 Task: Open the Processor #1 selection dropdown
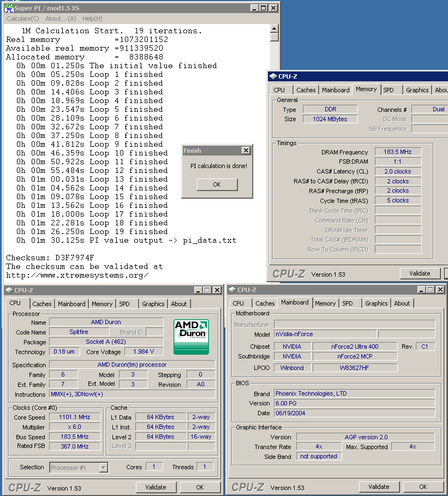pyautogui.click(x=103, y=467)
